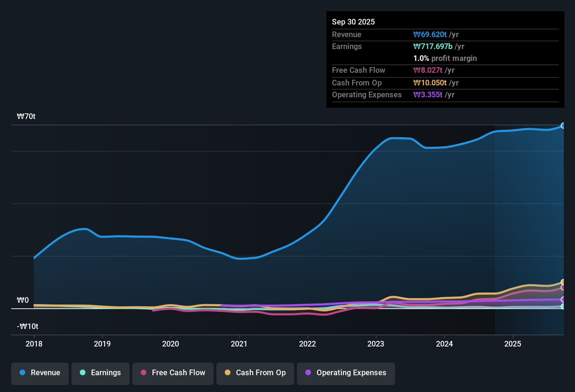575x392 pixels.
Task: Click the blue Revenue legend dot
Action: tap(22, 373)
